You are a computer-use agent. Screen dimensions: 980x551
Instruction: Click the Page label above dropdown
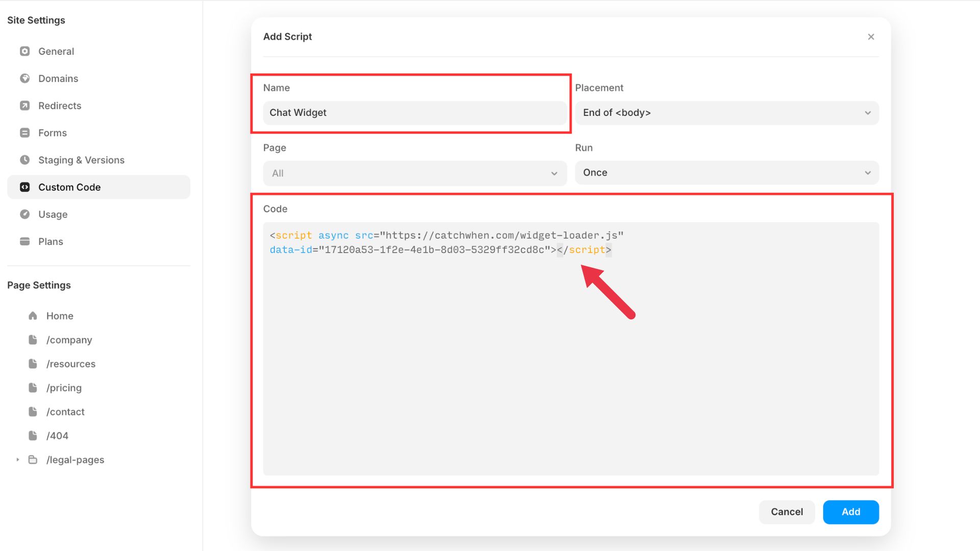click(275, 148)
